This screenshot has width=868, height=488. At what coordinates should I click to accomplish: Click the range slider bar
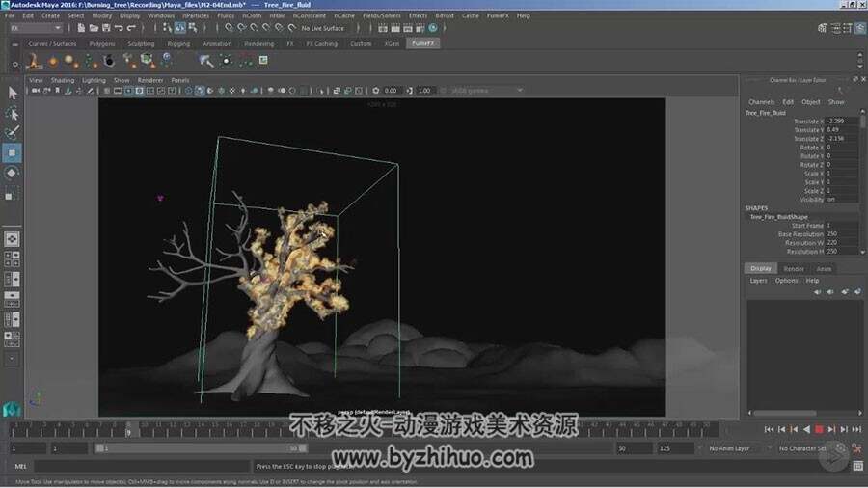pos(201,448)
